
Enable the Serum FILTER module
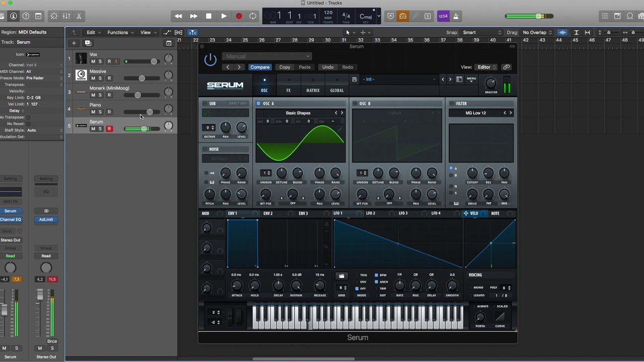(x=451, y=104)
